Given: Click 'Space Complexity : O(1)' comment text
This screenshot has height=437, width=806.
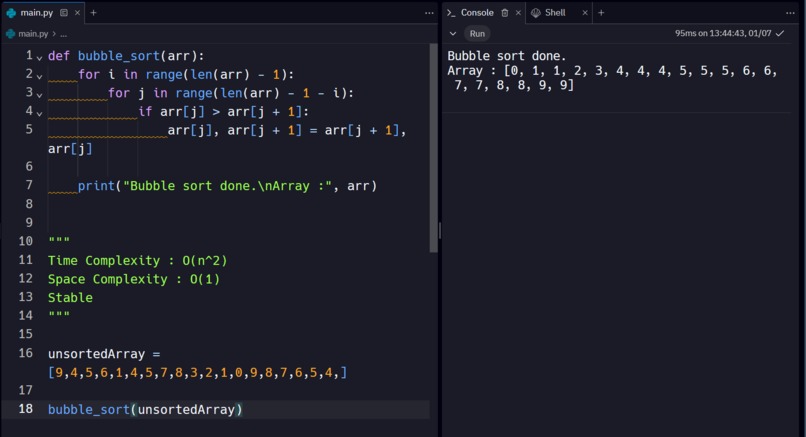Looking at the screenshot, I should tap(134, 279).
